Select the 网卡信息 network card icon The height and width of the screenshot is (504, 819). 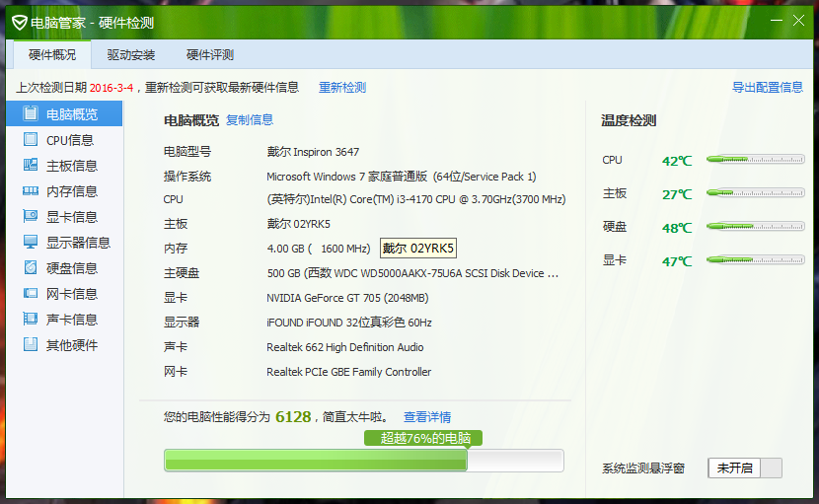click(x=31, y=294)
